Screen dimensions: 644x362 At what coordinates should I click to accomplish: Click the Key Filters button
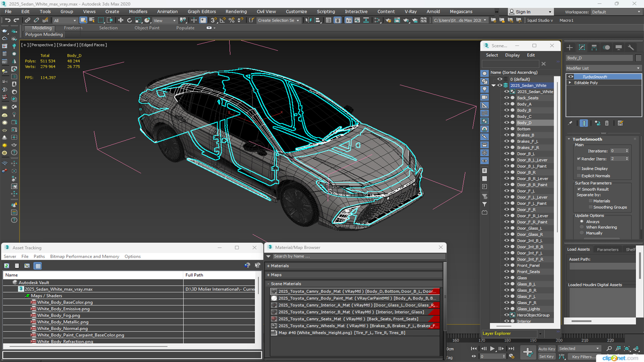tap(582, 357)
